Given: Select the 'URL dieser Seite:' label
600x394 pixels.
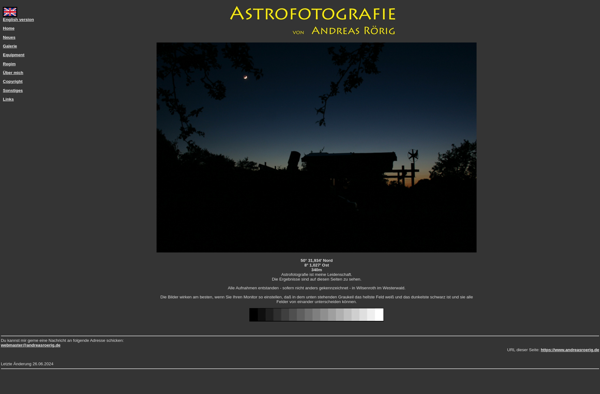Looking at the screenshot, I should click(523, 350).
